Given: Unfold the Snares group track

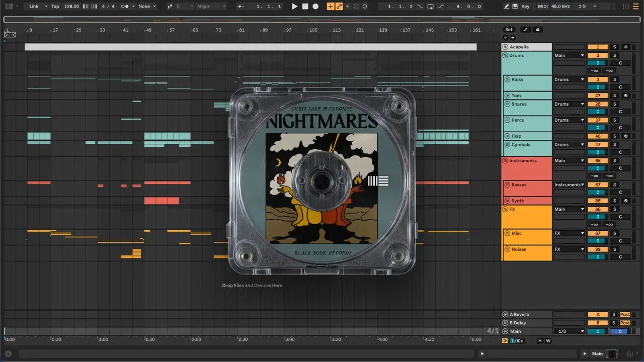Looking at the screenshot, I should pyautogui.click(x=508, y=104).
